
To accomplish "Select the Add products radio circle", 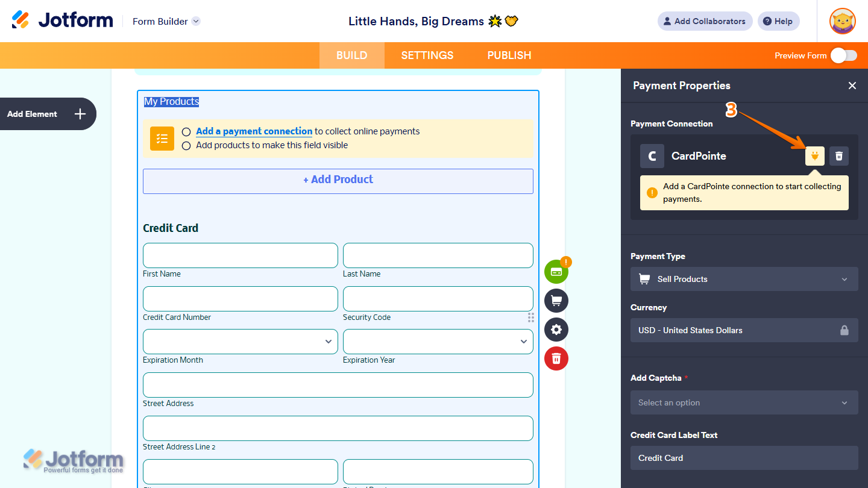I will (x=186, y=145).
